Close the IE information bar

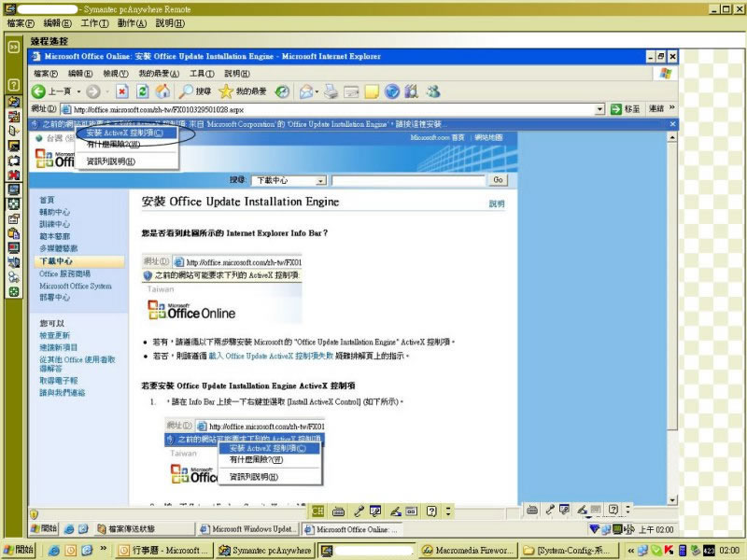tap(672, 124)
